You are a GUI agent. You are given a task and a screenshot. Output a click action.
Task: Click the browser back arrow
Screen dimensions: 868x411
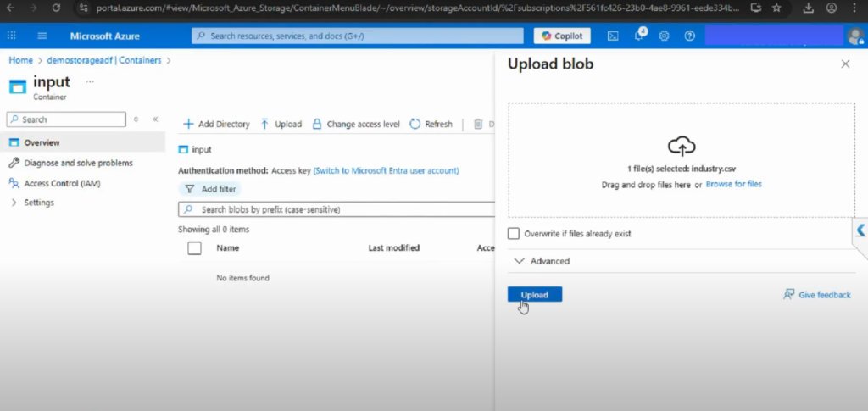click(10, 8)
